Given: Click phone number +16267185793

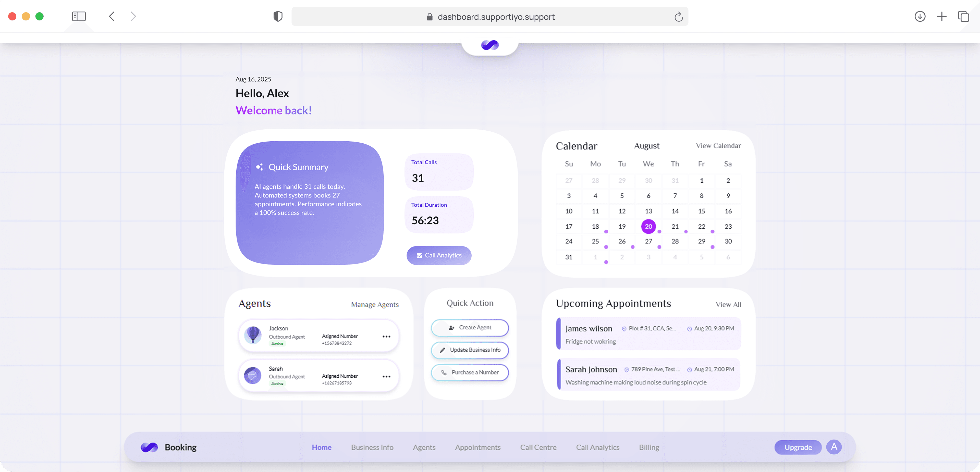Looking at the screenshot, I should tap(336, 383).
